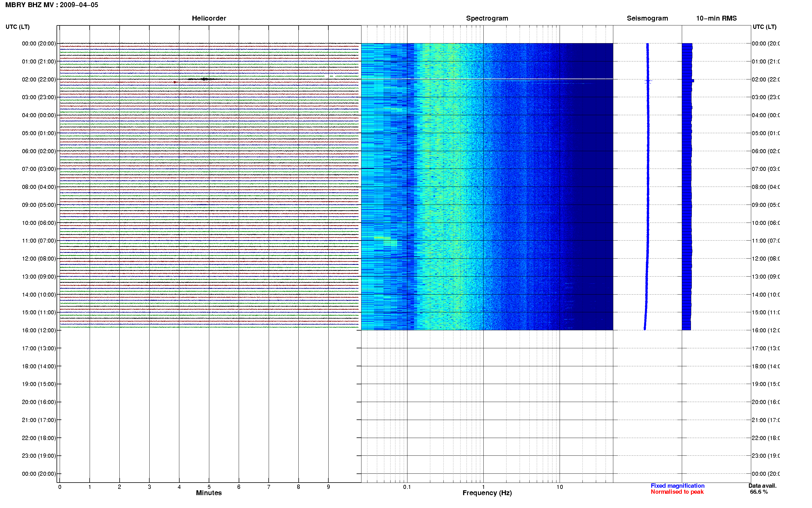
Task: Select the "Helicorder" panel heading
Action: pyautogui.click(x=209, y=18)
